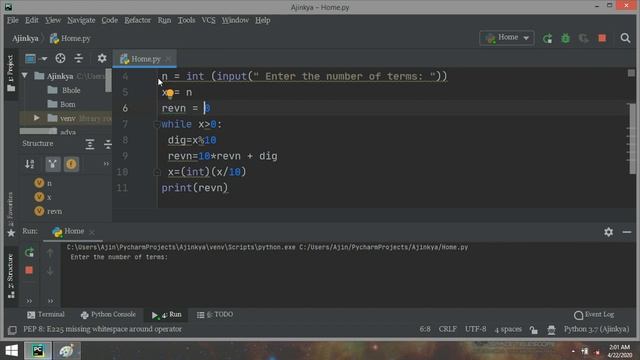
Task: Click the Collapse All icon in Project panel
Action: tap(78, 59)
